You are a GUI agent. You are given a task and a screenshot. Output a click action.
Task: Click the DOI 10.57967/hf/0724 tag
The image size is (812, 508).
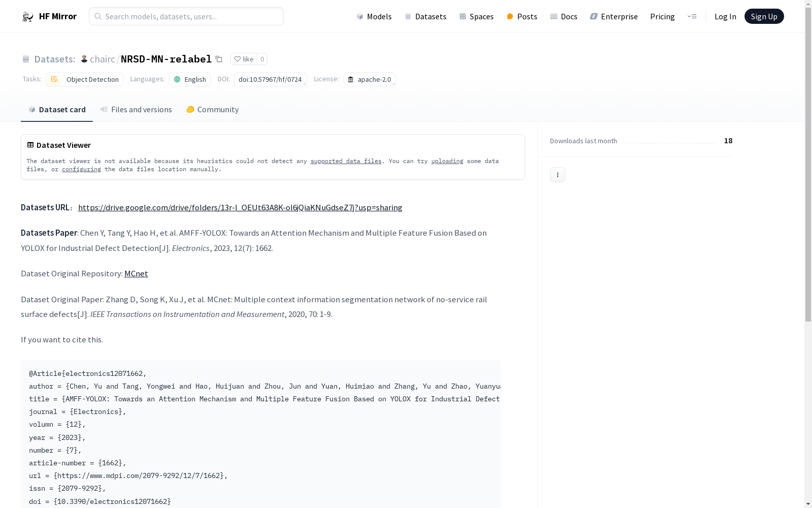270,79
